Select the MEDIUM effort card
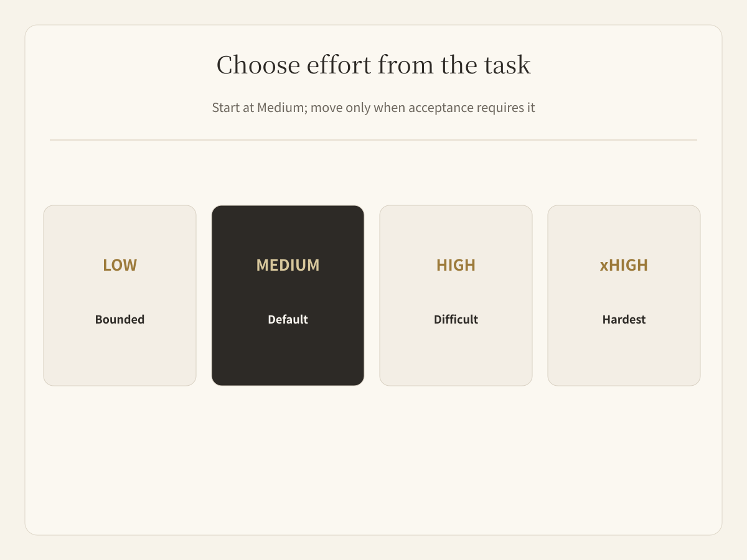 (288, 296)
